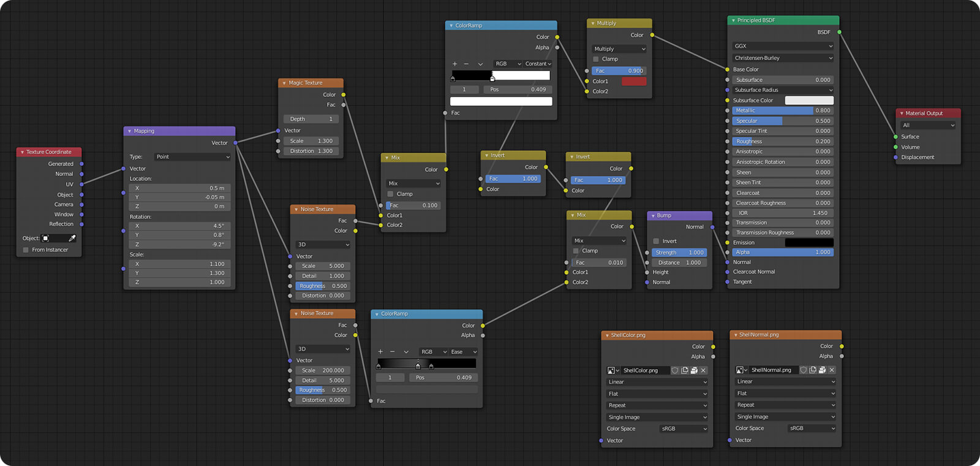Click the eyedropper in Texture Coordinate Object field
This screenshot has width=980, height=466.
[x=72, y=238]
